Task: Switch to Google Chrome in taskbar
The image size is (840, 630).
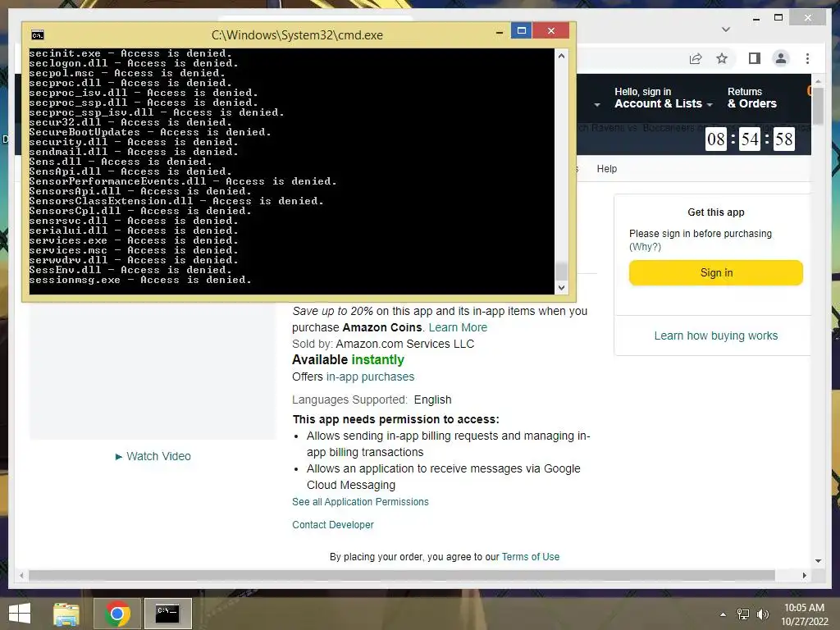Action: [x=117, y=614]
